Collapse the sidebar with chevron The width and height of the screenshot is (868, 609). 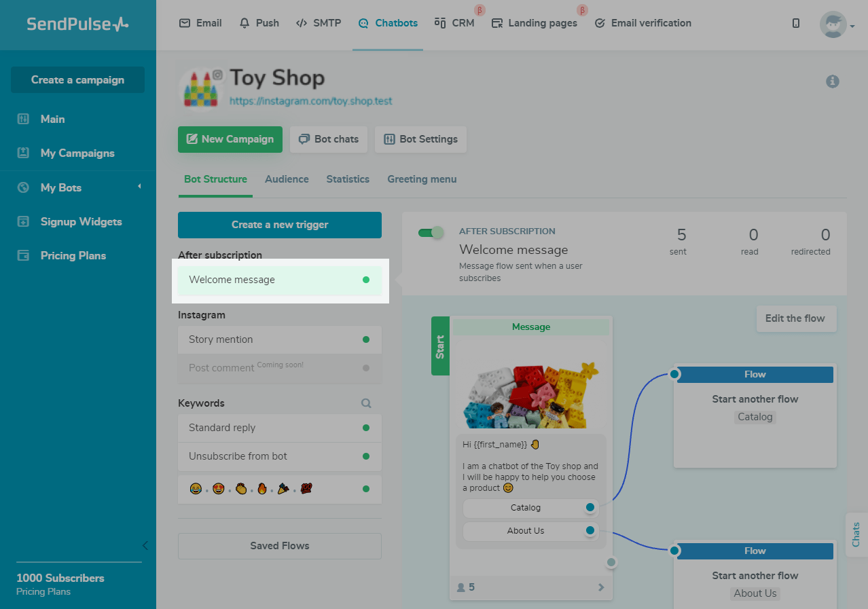[x=145, y=545]
